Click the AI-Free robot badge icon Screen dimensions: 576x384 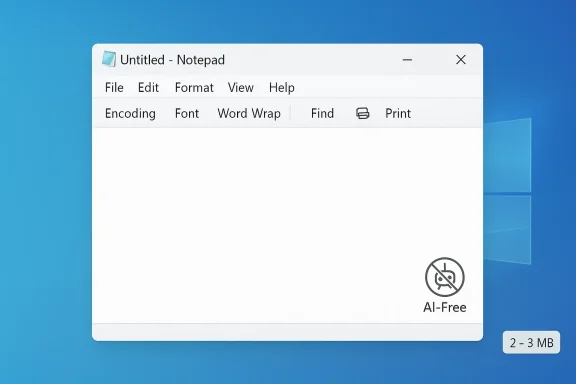[445, 277]
